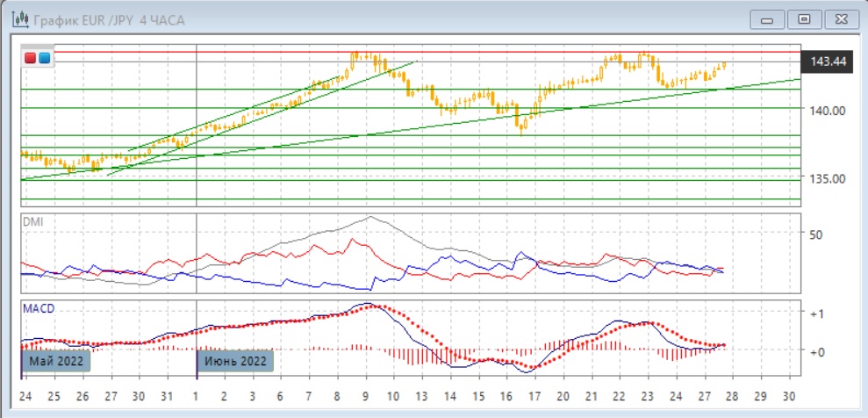868x418 pixels.
Task: Maximize the EUR/JPY chart window
Action: (802, 19)
